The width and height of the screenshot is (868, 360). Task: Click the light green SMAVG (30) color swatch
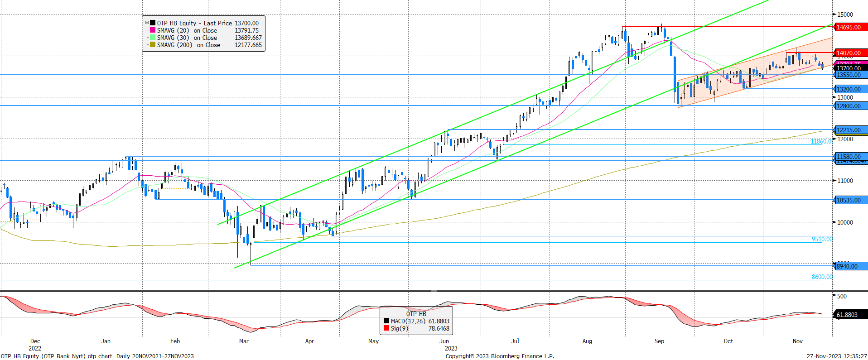click(153, 37)
